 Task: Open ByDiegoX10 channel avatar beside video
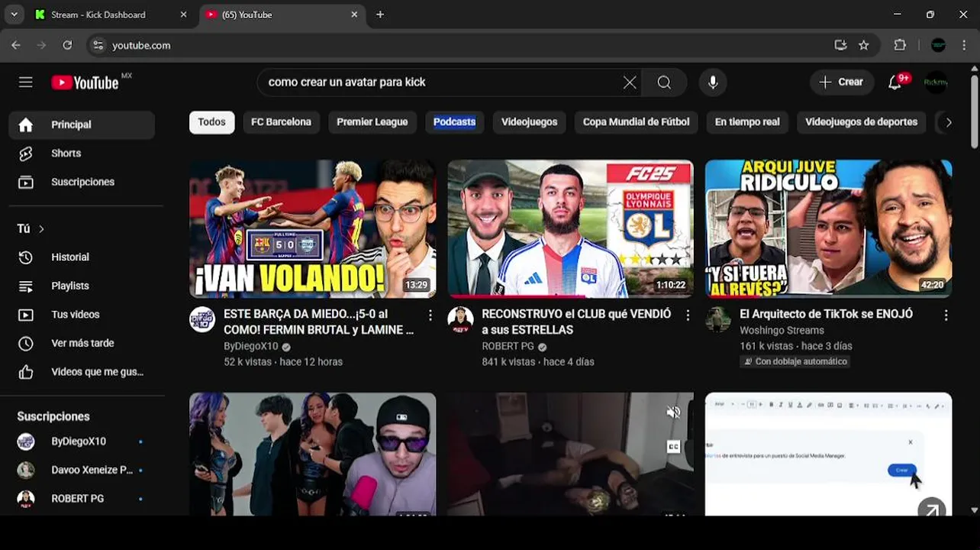coord(202,319)
